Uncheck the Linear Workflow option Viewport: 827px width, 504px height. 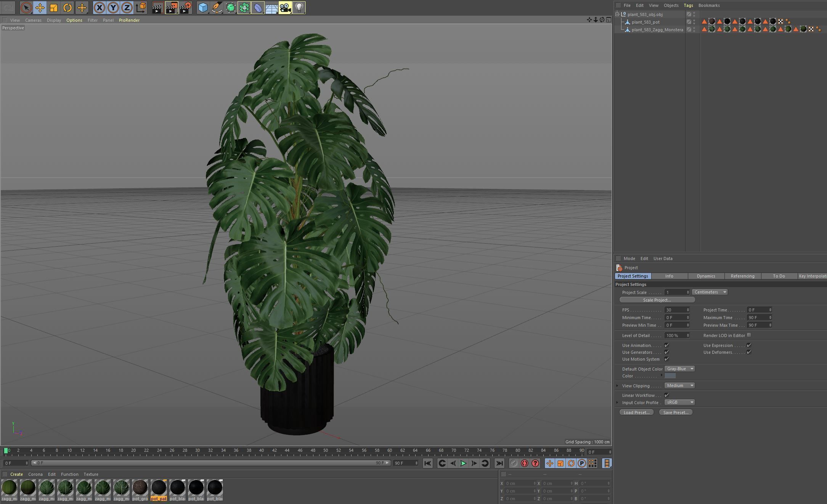[666, 395]
